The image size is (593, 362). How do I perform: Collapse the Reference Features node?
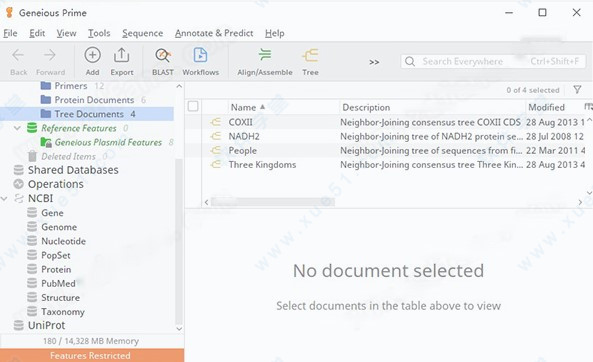(x=17, y=128)
